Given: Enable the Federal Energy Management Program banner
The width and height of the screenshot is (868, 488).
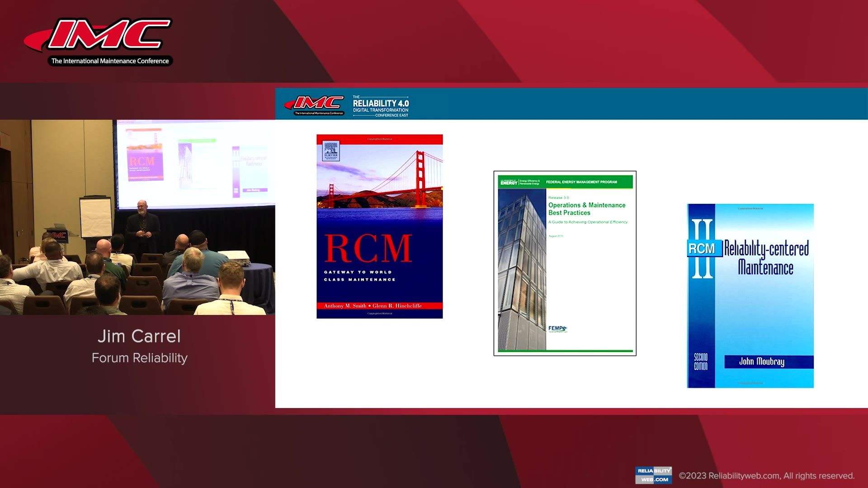Looking at the screenshot, I should 581,182.
